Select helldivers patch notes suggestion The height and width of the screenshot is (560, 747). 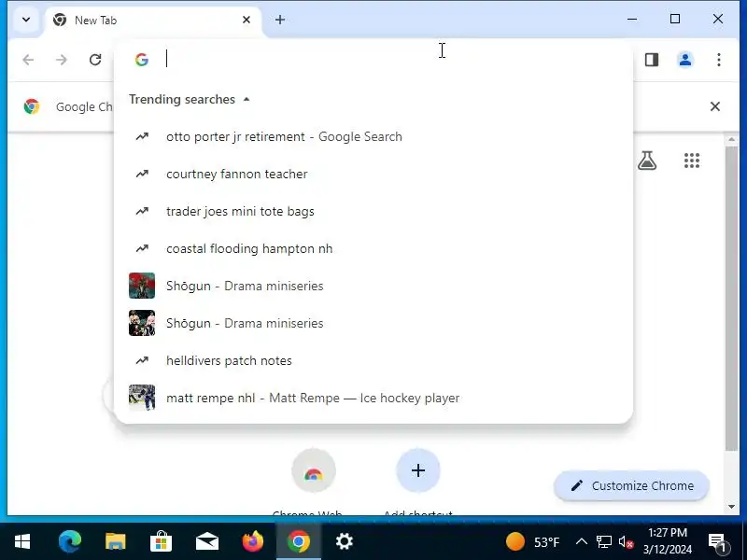(x=373, y=360)
